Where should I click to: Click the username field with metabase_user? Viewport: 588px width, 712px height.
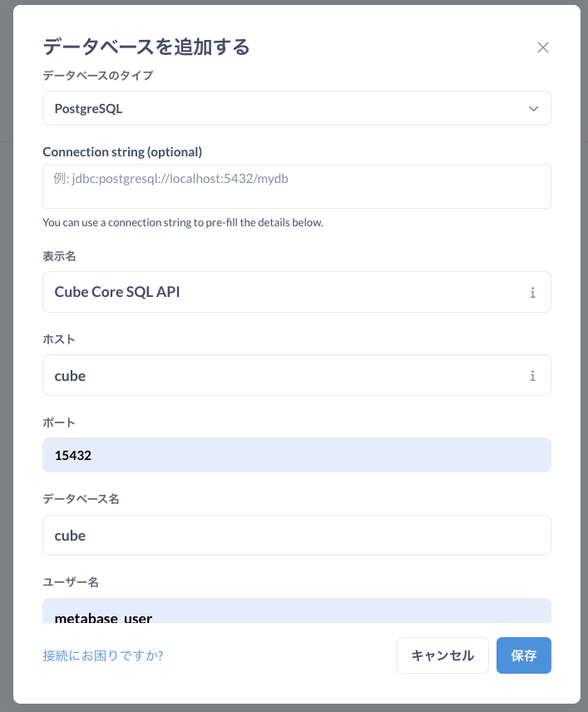[x=297, y=611]
